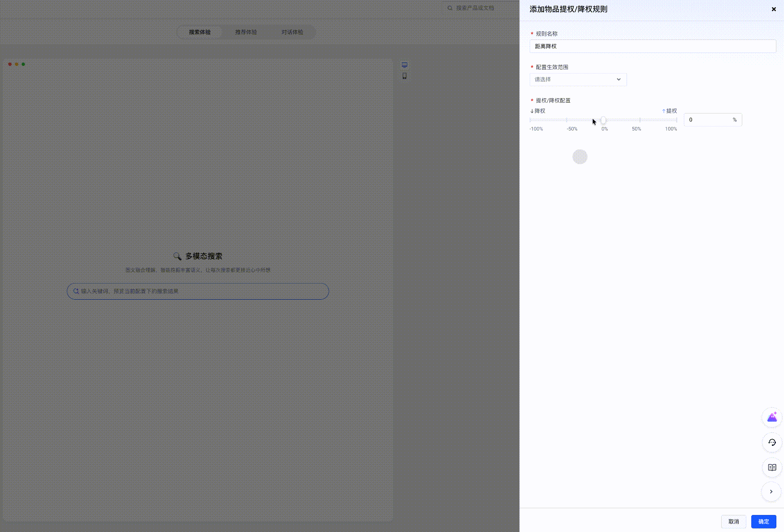The image size is (784, 532).
Task: Open the 配置生效范围 dropdown
Action: 578,79
